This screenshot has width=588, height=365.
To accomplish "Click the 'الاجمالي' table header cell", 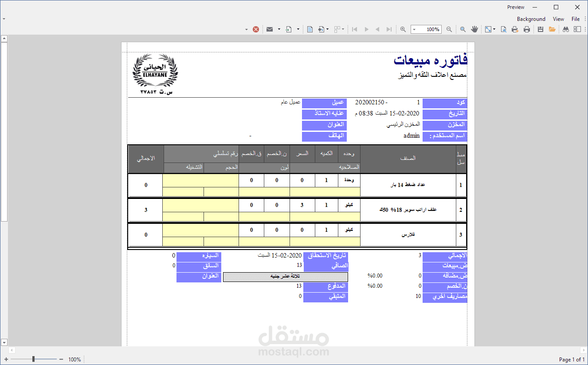I will (x=146, y=159).
